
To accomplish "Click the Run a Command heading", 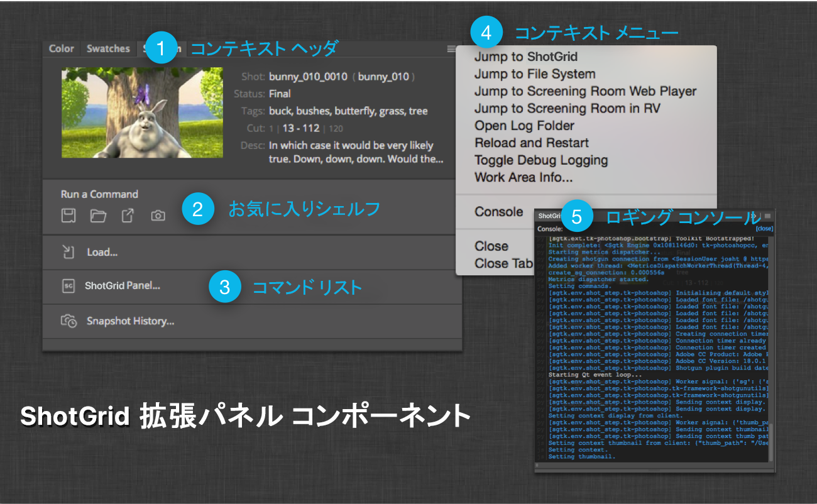I will (99, 194).
